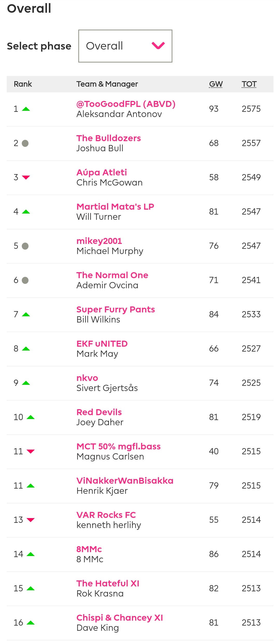Click red down arrow for MCT 50% mgfl.bass
Image resolution: width=280 pixels, height=644 pixels.
[x=31, y=451]
